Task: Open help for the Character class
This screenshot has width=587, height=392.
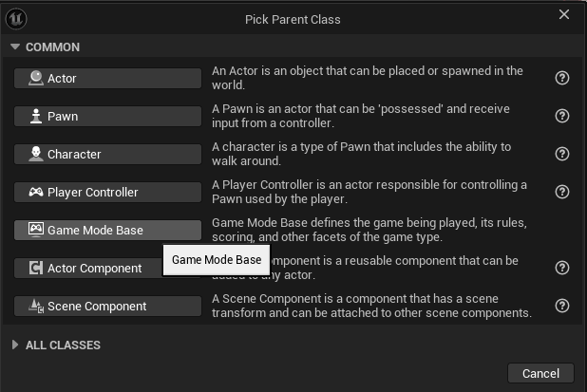Action: pos(562,154)
